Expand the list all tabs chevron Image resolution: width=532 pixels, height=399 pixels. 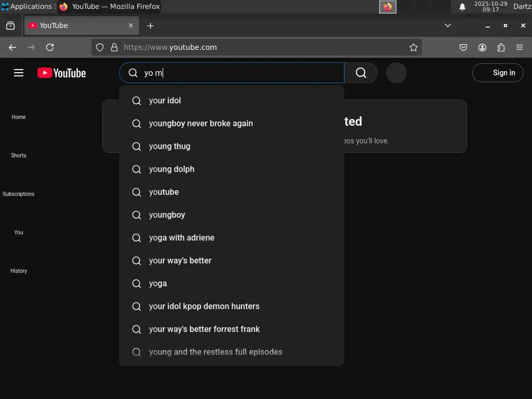(x=448, y=25)
